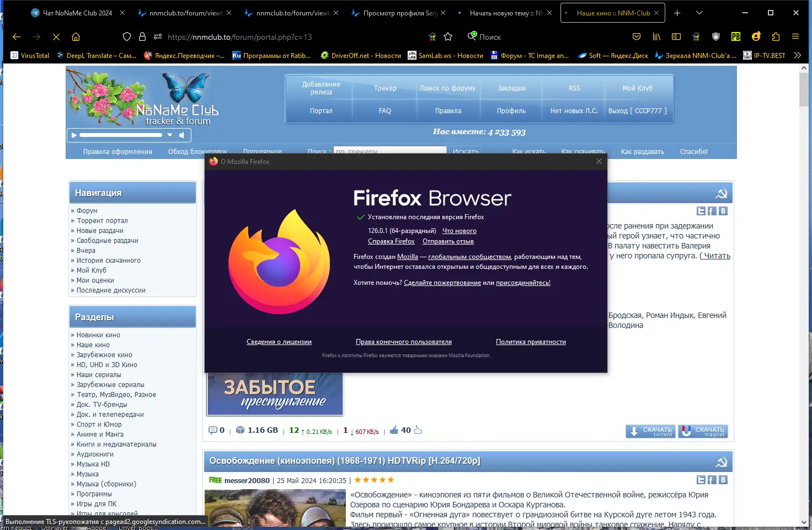Click hammer and sickle icon in Освобождение header
Screen dimensions: 812x530
click(x=722, y=462)
